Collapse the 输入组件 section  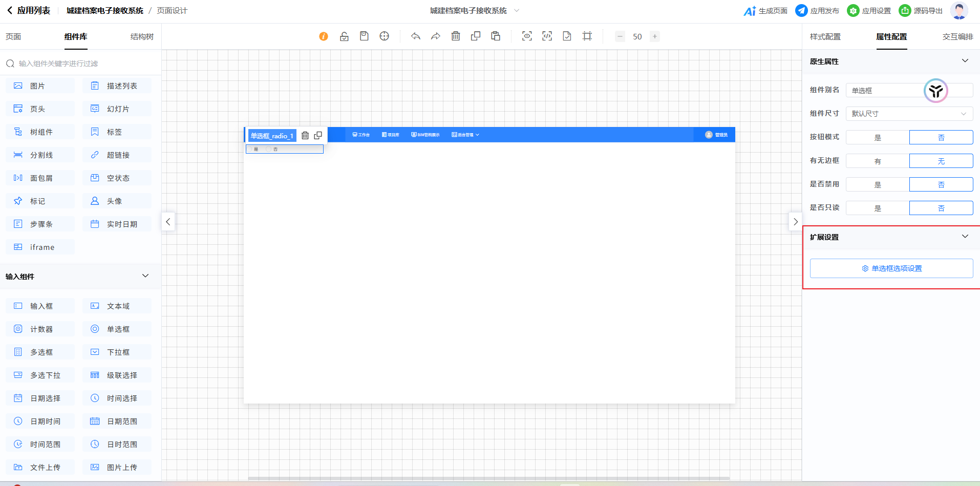[x=145, y=276]
